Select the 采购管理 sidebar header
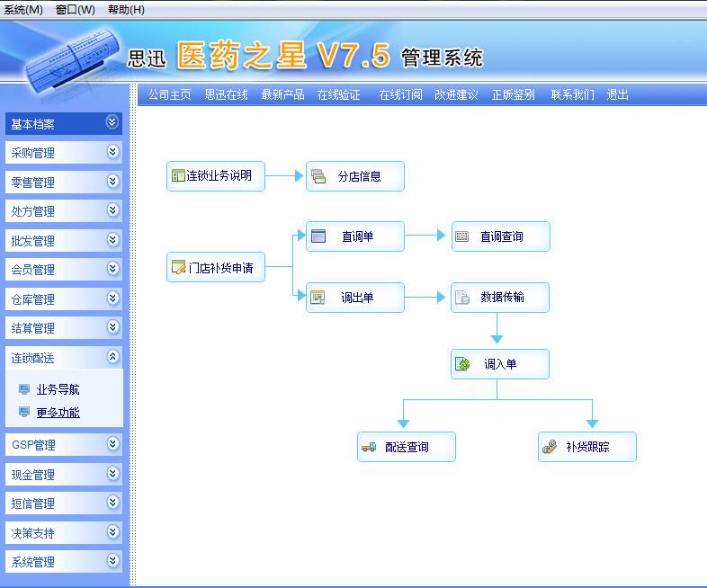 click(64, 152)
